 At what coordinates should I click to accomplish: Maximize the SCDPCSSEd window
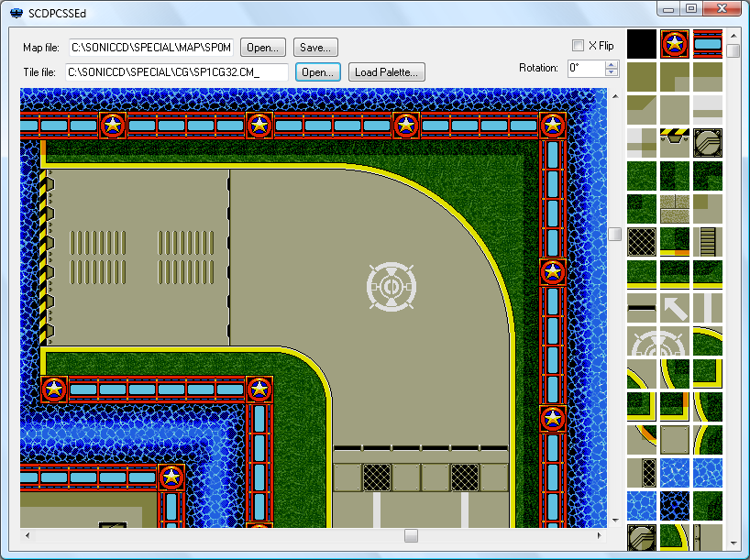coord(690,9)
